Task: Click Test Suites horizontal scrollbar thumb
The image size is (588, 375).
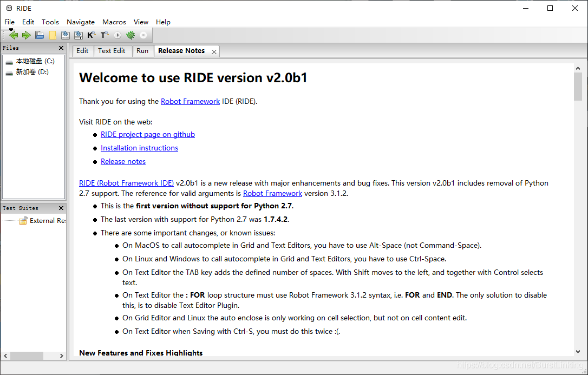Action: click(x=27, y=356)
